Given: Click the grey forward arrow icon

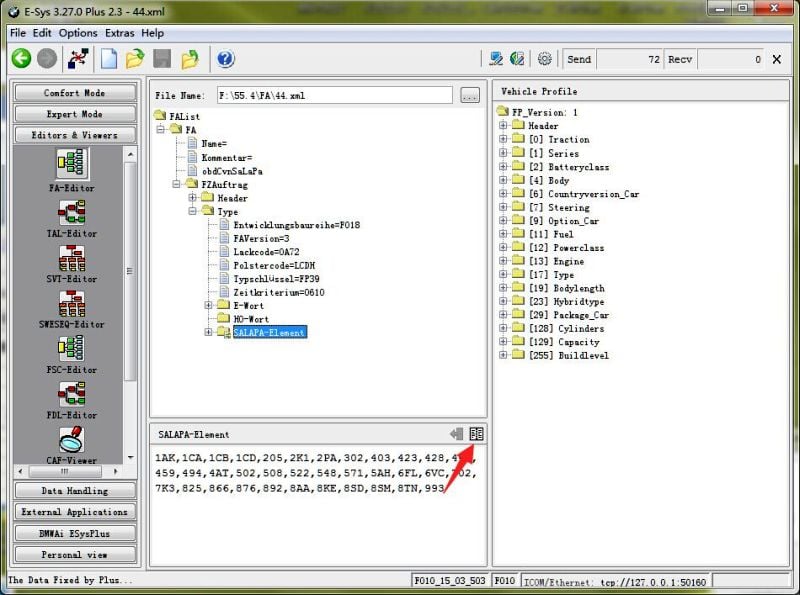Looking at the screenshot, I should pos(47,59).
